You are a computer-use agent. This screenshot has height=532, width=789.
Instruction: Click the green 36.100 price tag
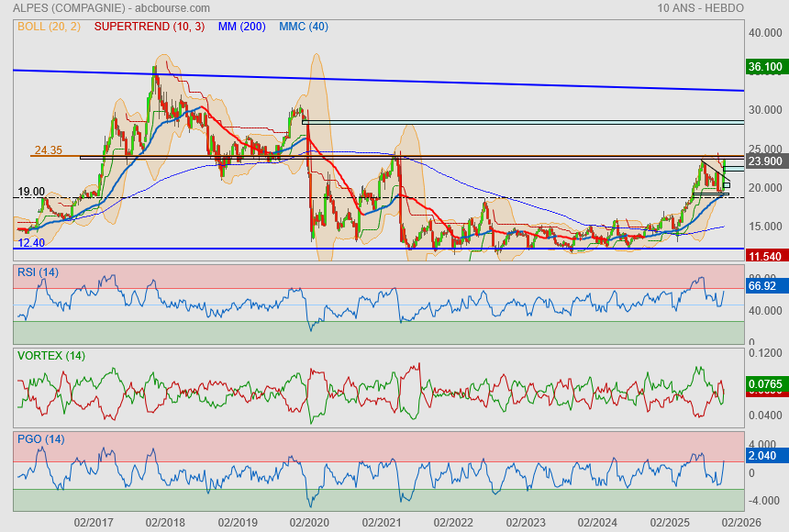point(765,67)
